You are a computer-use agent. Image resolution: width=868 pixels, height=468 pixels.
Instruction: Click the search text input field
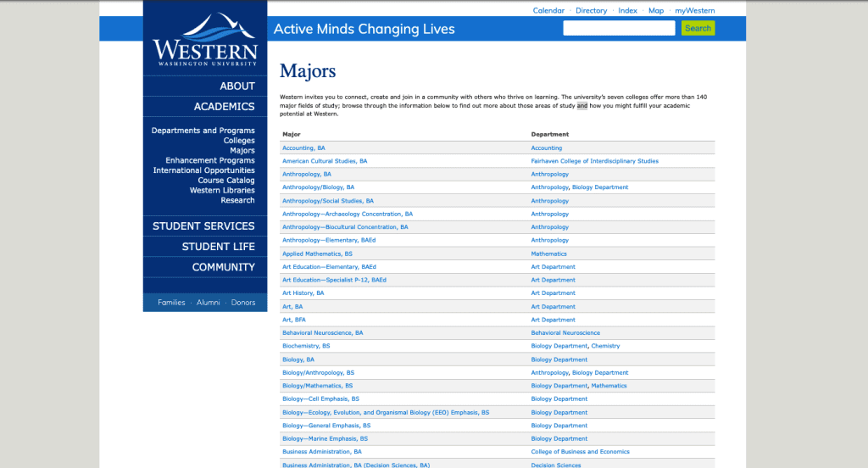[619, 28]
